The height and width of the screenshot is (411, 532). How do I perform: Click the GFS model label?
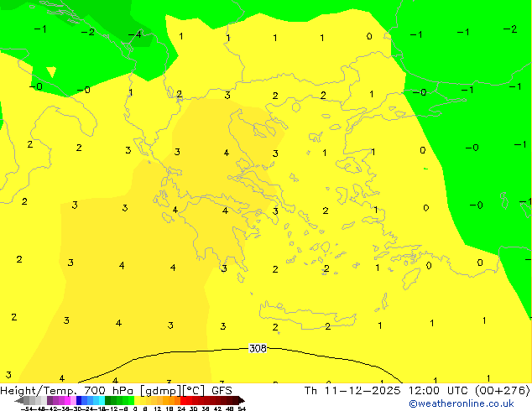(x=222, y=391)
